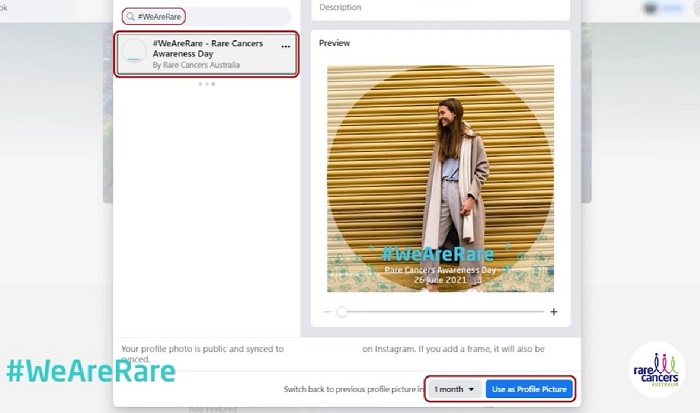This screenshot has height=413, width=700.
Task: Click the 'By Rare Cancers Australia' text
Action: (x=196, y=65)
